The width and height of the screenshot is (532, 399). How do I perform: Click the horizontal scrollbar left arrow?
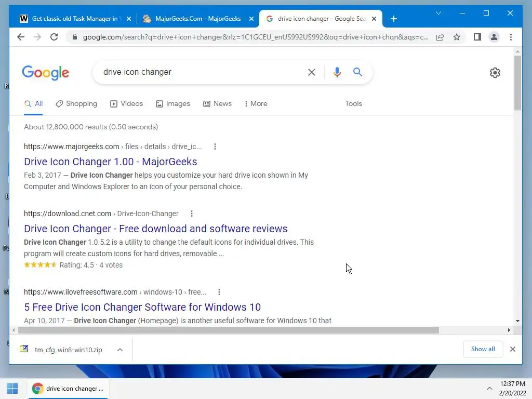point(14,330)
